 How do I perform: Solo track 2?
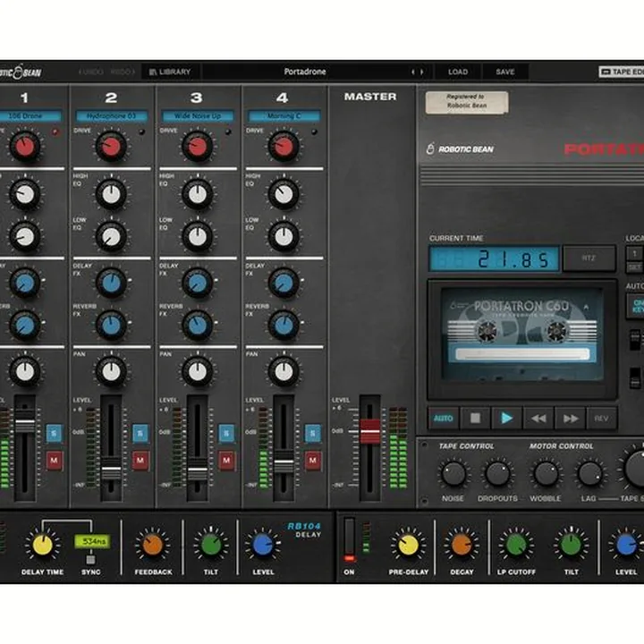click(140, 433)
